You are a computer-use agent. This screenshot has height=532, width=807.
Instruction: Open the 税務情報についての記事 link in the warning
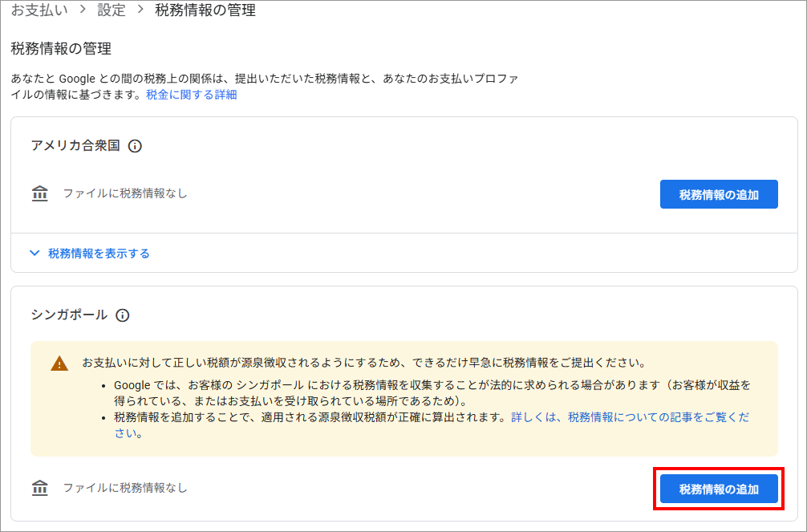pos(658,417)
